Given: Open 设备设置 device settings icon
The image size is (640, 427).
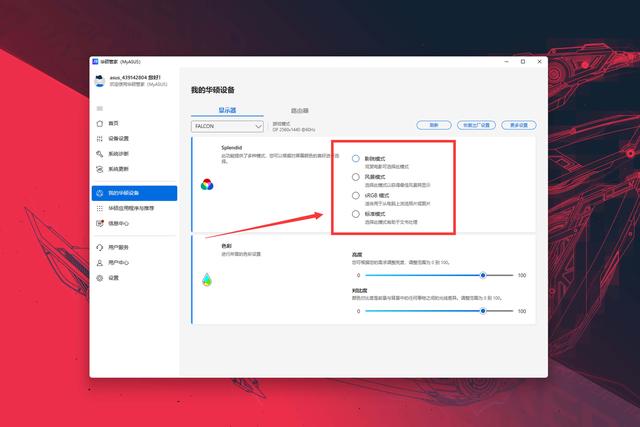Looking at the screenshot, I should pos(100,138).
